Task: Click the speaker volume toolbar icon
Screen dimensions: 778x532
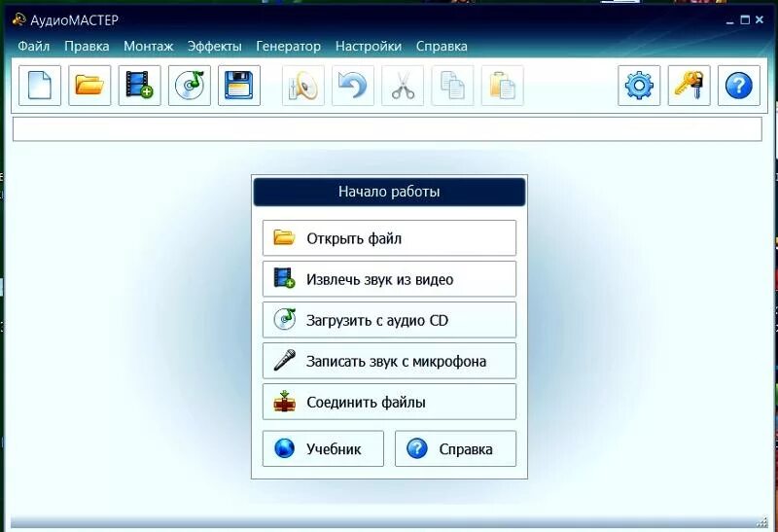Action: [303, 86]
